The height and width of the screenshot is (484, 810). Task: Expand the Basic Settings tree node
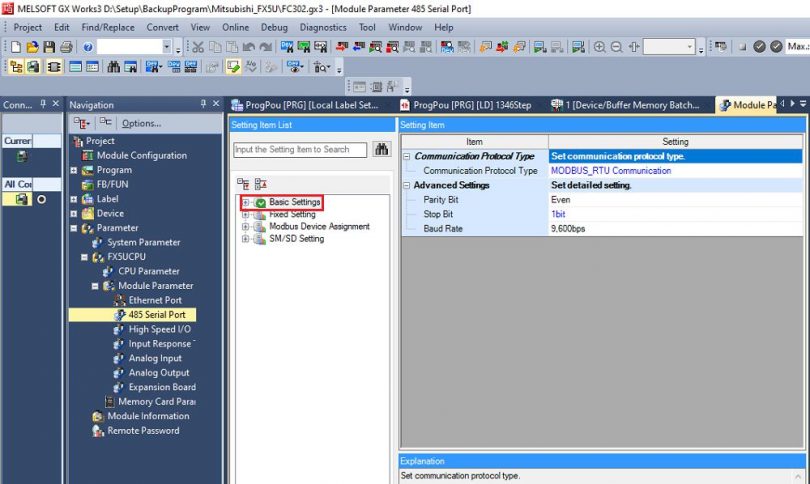(245, 202)
